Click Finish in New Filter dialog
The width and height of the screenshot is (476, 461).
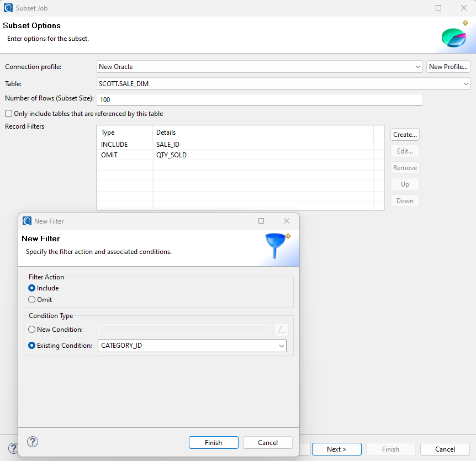213,442
